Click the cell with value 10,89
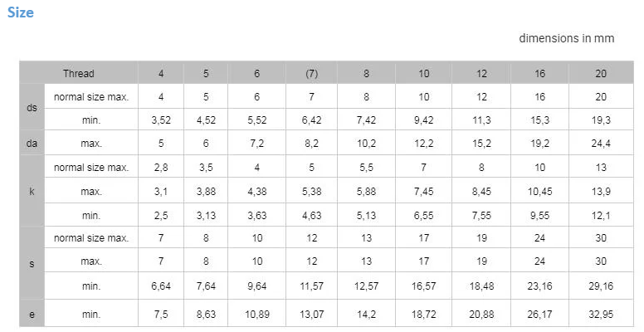Image resolution: width=644 pixels, height=332 pixels. [x=256, y=315]
